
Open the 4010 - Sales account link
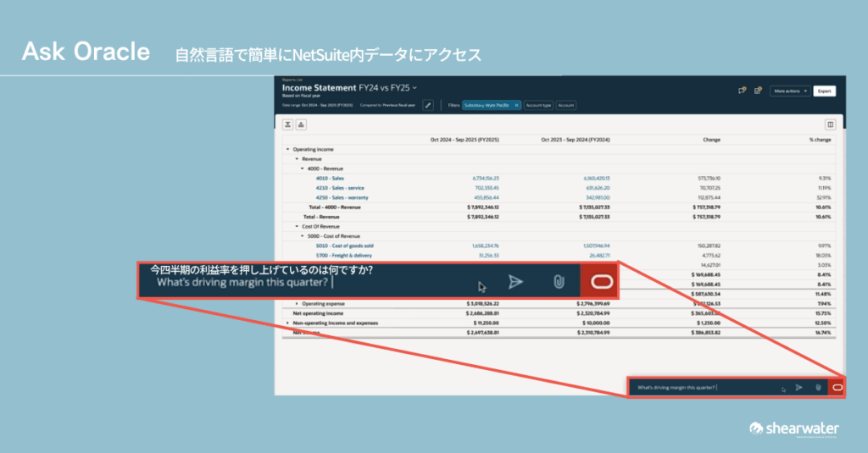327,179
